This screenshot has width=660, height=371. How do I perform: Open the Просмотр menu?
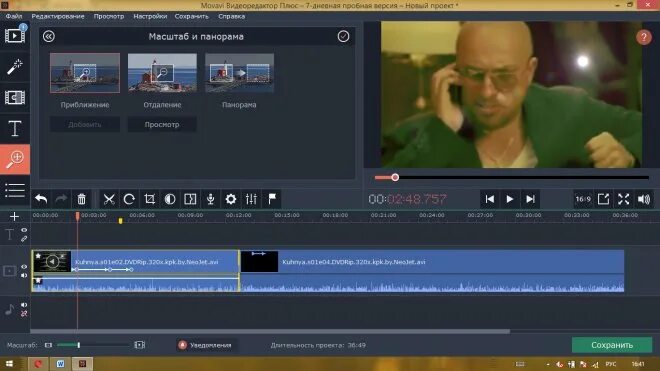coord(109,16)
